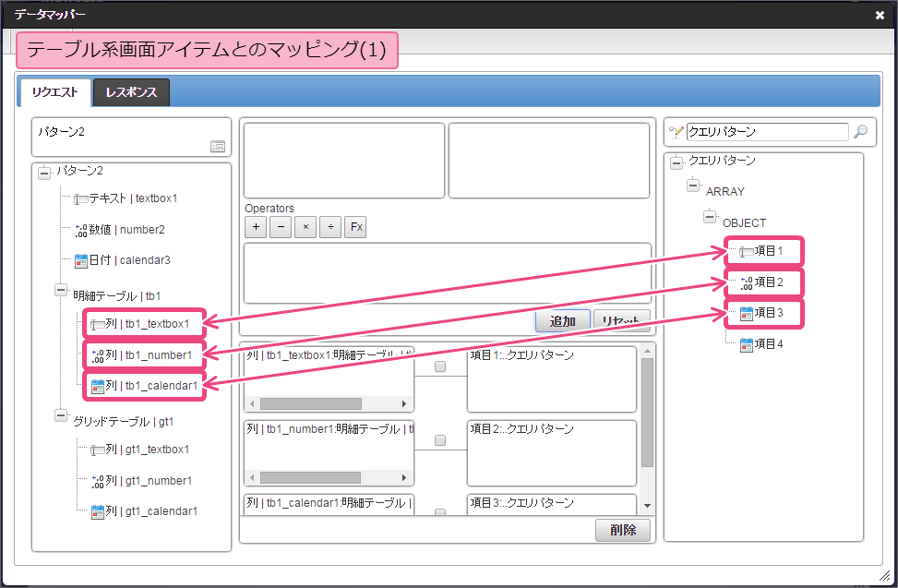
Task: Collapse the グリッドテーブル | gt1 node
Action: point(61,415)
